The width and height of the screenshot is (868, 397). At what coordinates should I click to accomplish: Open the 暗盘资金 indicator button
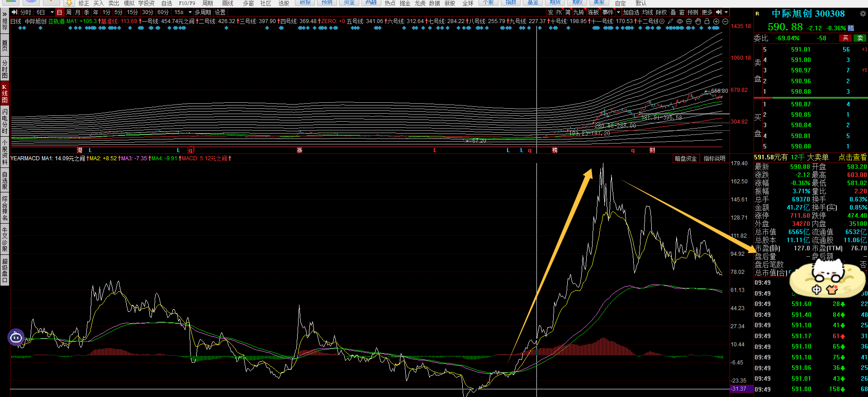tap(686, 158)
